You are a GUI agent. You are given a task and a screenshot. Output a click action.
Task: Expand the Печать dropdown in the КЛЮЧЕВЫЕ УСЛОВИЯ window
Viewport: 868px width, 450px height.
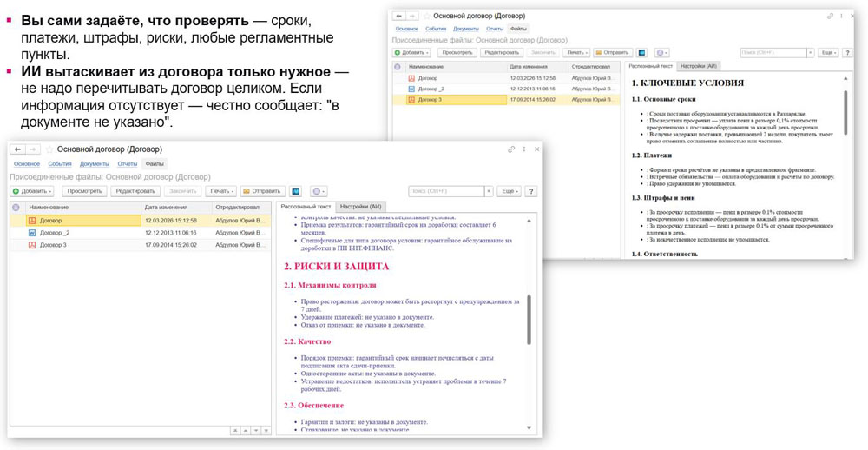(x=576, y=53)
